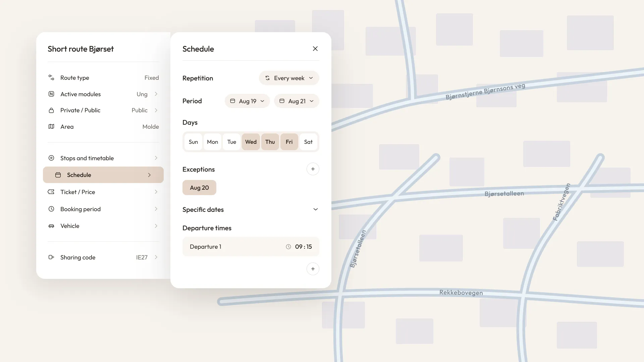The width and height of the screenshot is (644, 362).
Task: Select Stops and timetable menu item
Action: tap(103, 158)
